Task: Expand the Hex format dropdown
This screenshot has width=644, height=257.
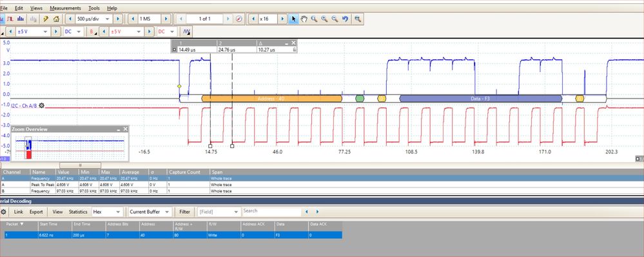Action: [107, 212]
